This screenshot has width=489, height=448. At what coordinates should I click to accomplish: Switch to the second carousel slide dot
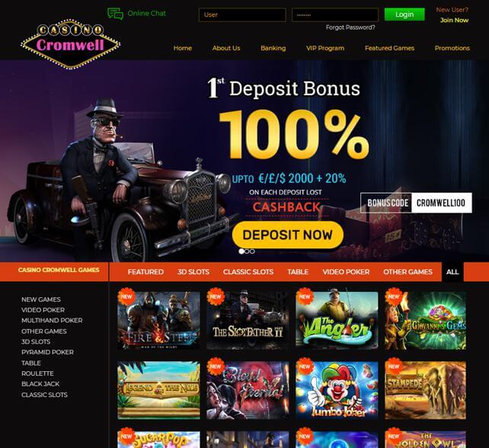[x=247, y=251]
